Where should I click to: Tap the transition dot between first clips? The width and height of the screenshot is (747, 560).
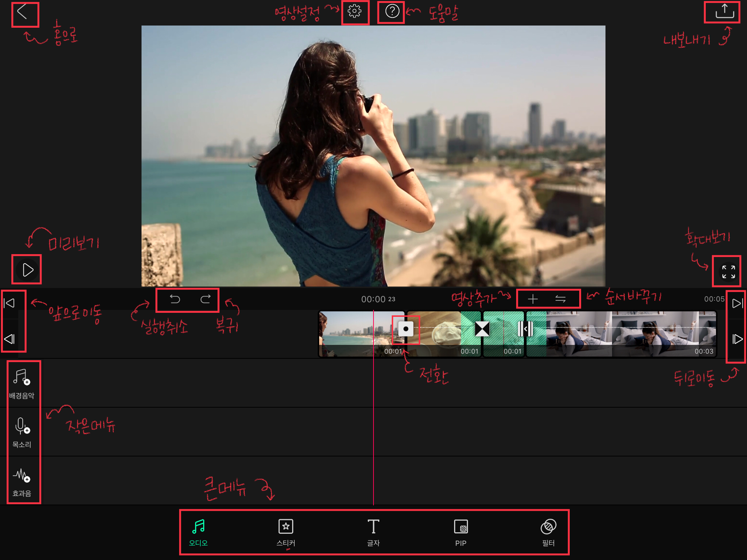pos(406,329)
